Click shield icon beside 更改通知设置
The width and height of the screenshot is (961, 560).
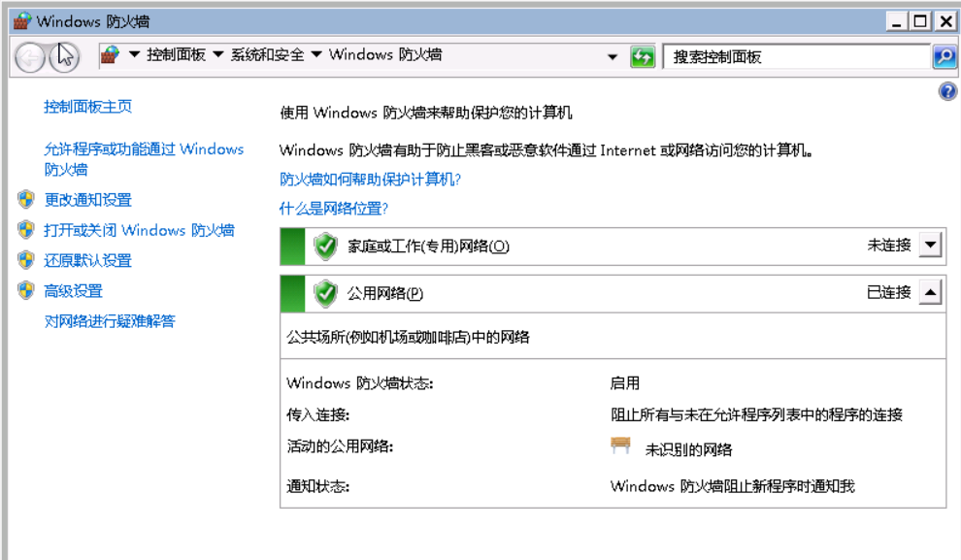coord(26,199)
